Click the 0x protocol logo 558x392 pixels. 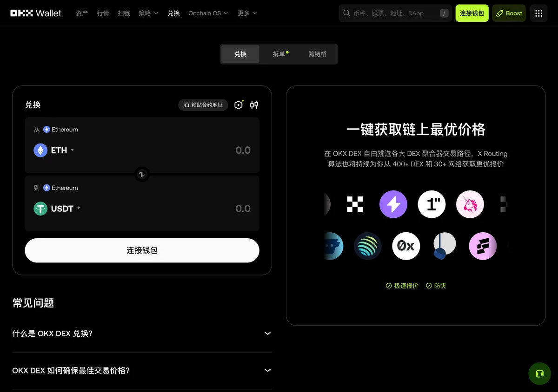coord(406,246)
